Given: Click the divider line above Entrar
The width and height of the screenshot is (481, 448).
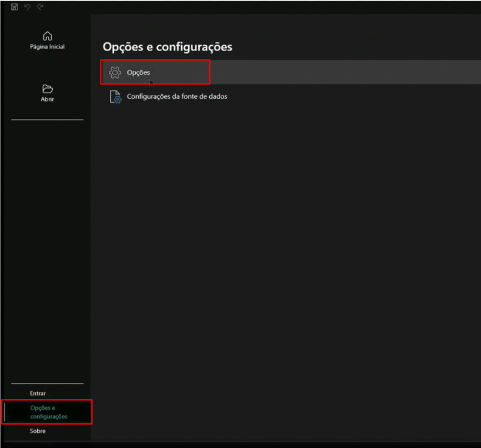Looking at the screenshot, I should [x=47, y=383].
